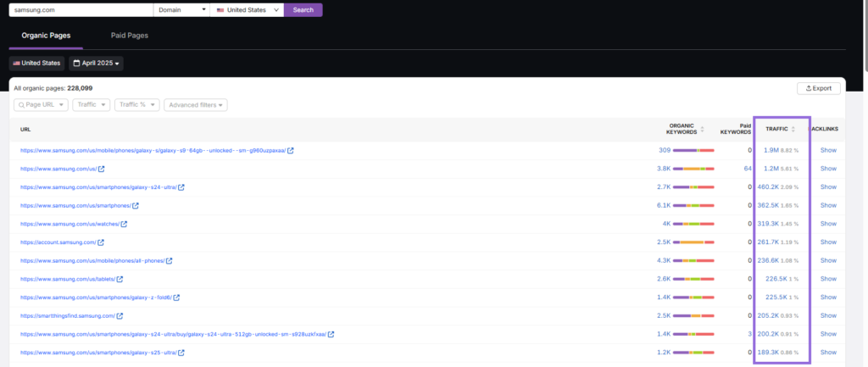Open https://account.samsung.com/ link
This screenshot has height=367, width=868.
click(58, 242)
